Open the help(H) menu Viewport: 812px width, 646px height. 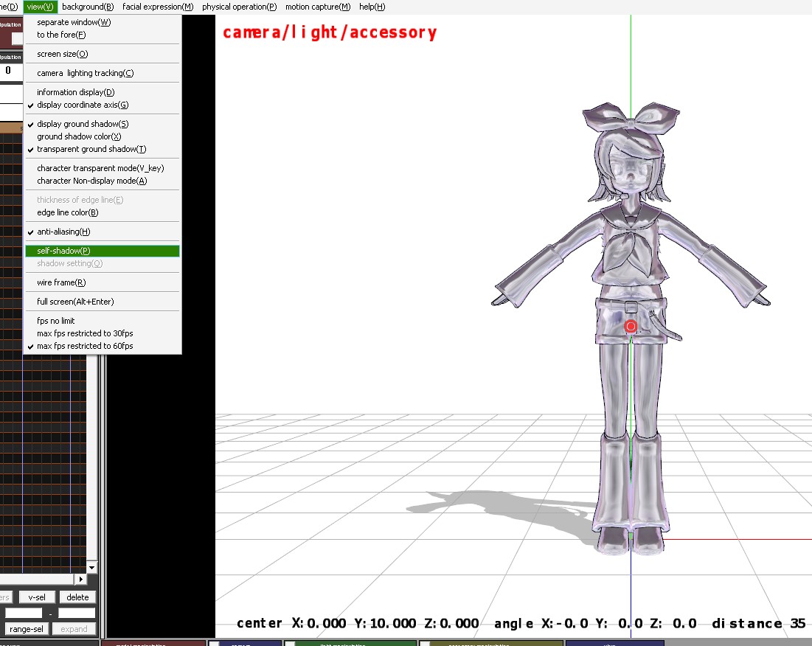(372, 7)
